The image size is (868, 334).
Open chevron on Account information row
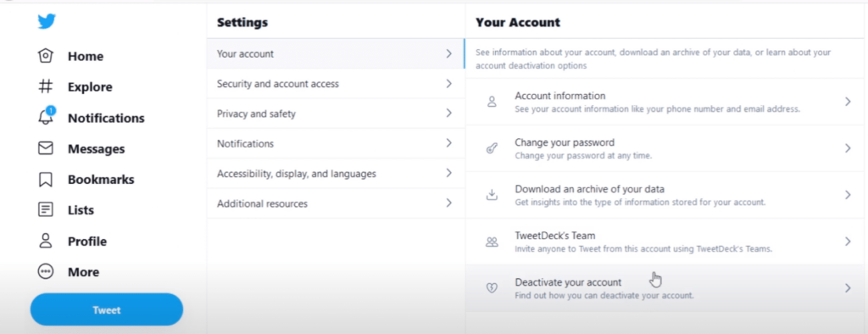point(848,102)
